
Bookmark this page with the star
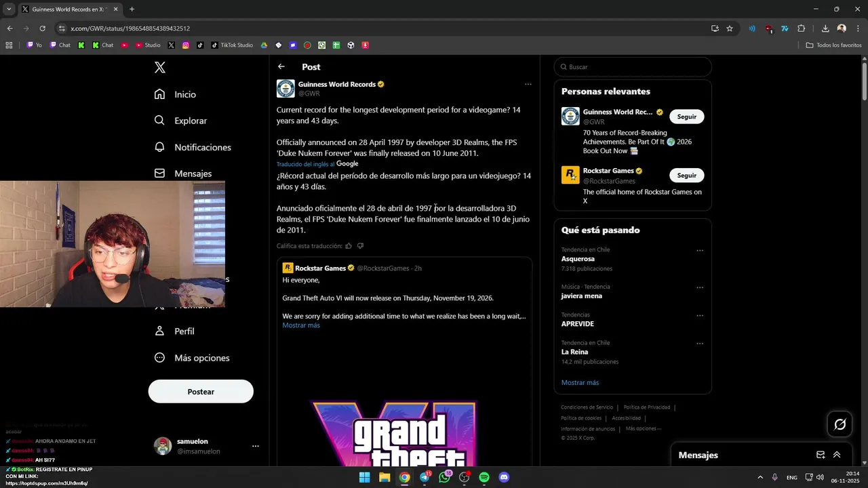pos(730,28)
